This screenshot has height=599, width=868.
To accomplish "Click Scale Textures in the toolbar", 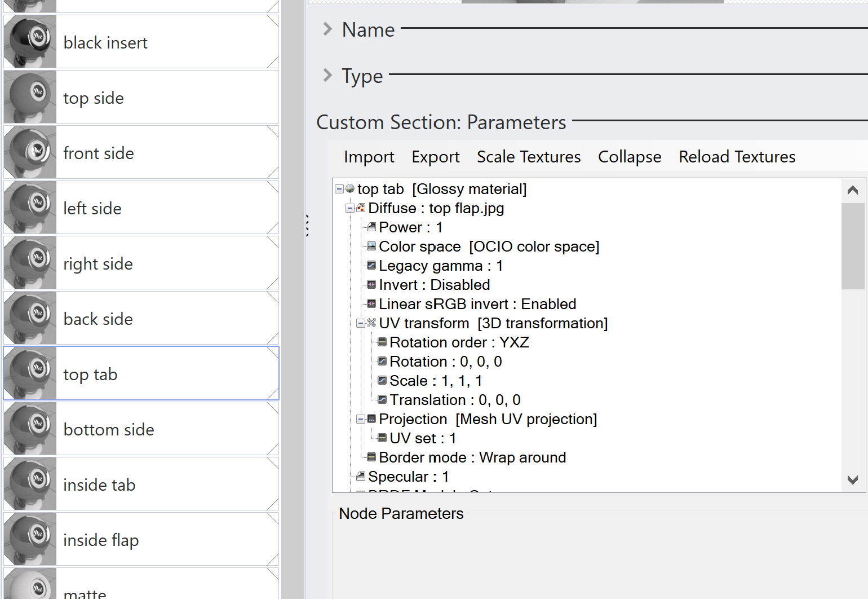I will tap(528, 157).
